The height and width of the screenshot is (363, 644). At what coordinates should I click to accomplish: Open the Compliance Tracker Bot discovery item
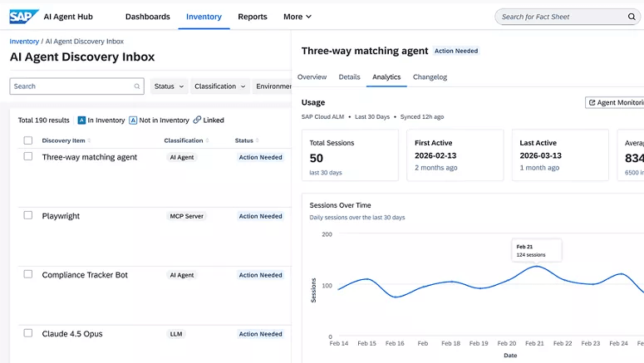pos(85,275)
